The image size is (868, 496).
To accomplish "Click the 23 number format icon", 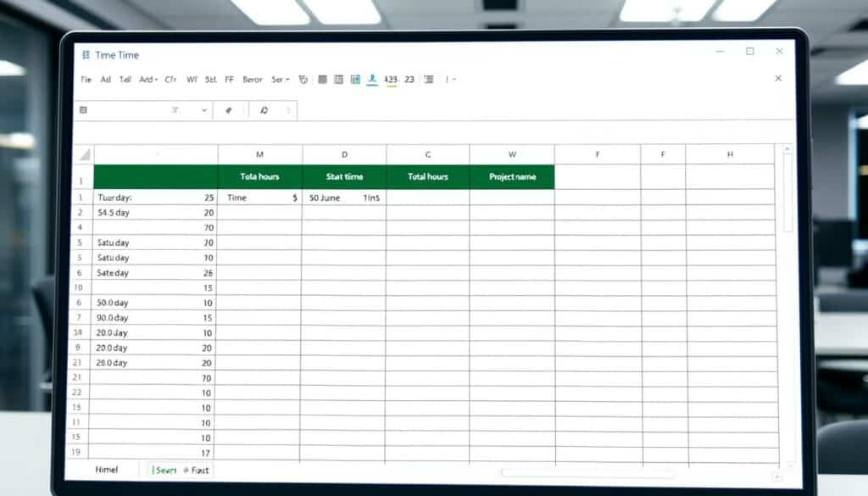I will [x=409, y=79].
